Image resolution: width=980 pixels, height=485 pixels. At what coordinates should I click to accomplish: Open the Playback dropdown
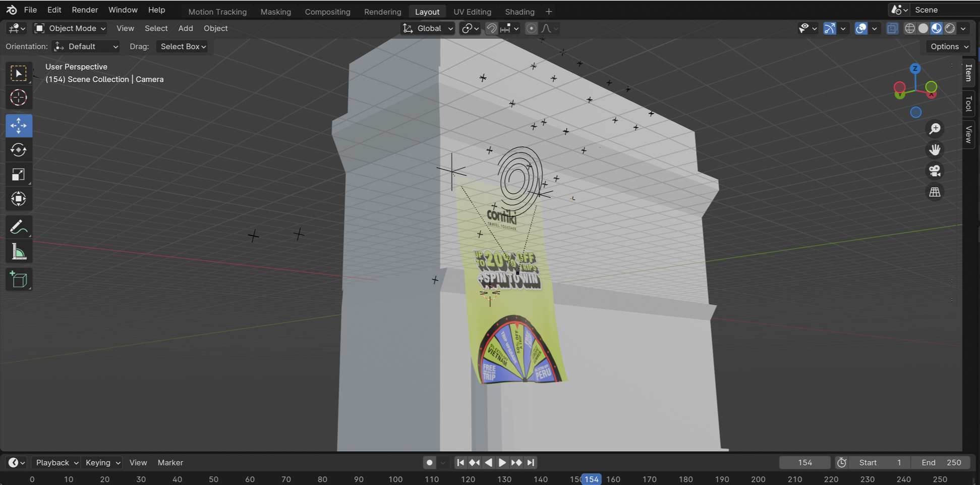[56, 462]
